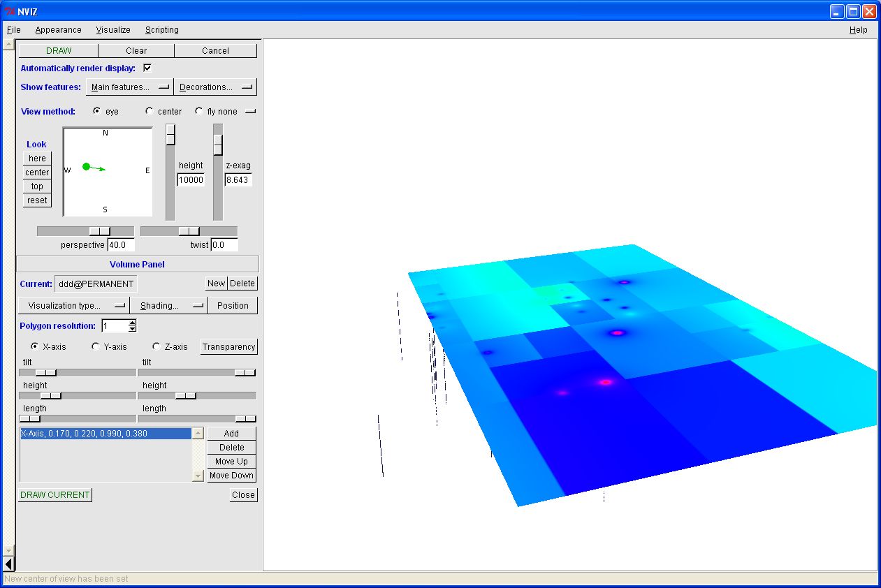Click the green eye position marker

(x=86, y=166)
